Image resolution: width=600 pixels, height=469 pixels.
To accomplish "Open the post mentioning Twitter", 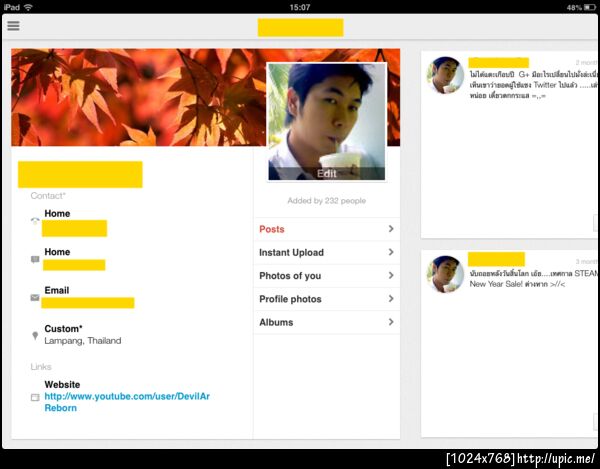I will pyautogui.click(x=510, y=145).
